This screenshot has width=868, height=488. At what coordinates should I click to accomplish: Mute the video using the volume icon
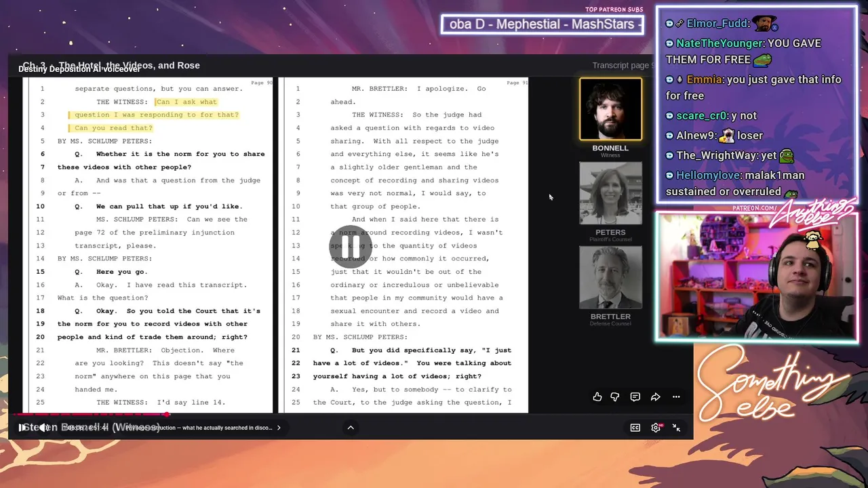click(x=43, y=428)
